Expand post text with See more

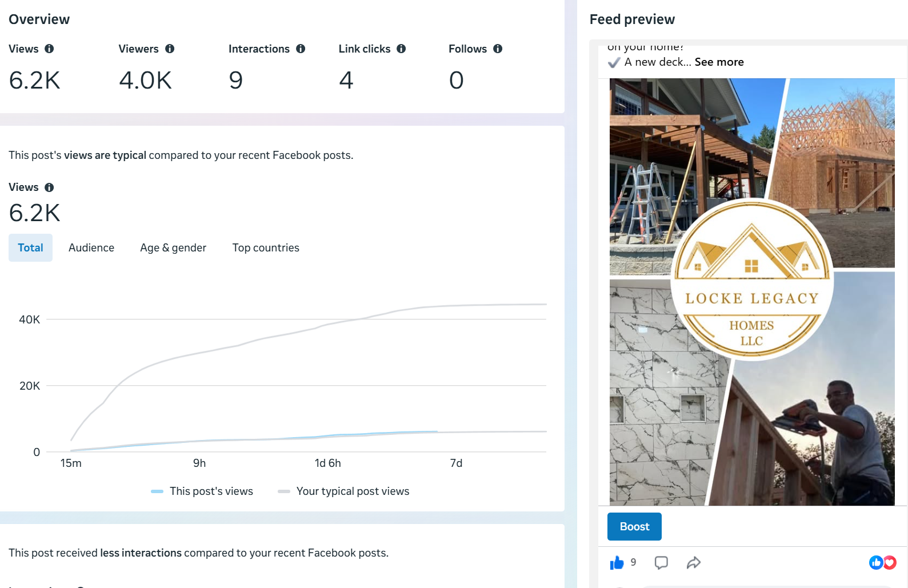click(719, 62)
